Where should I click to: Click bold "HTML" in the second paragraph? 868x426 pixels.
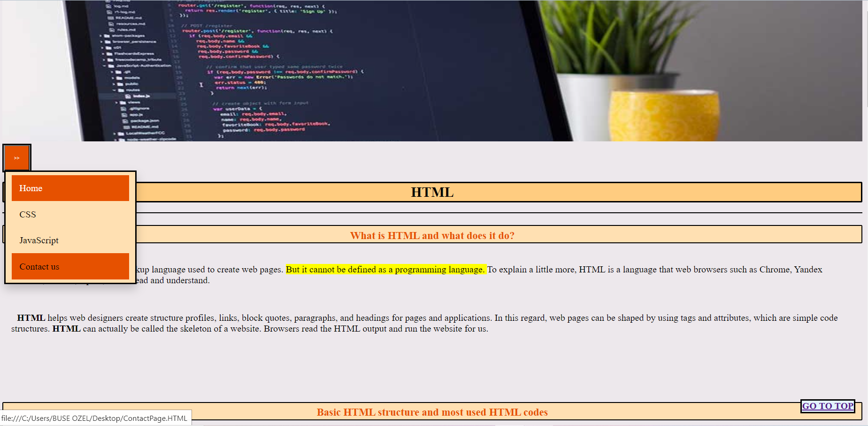pos(67,328)
